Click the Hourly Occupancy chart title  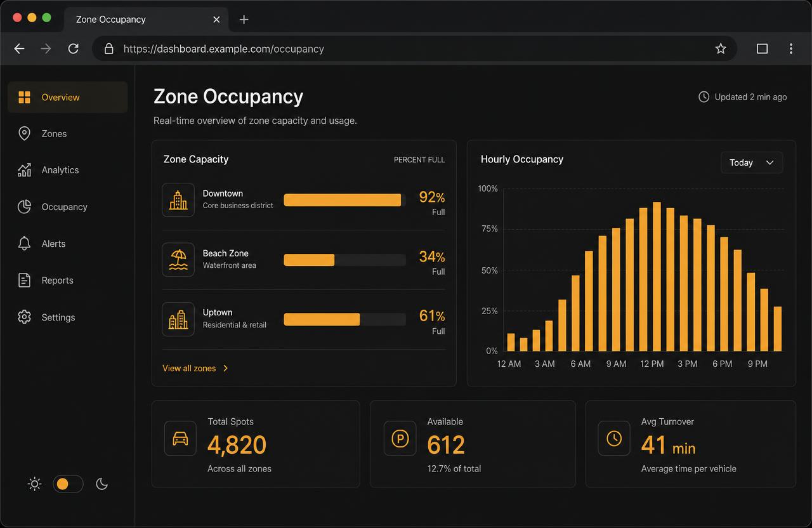point(522,159)
